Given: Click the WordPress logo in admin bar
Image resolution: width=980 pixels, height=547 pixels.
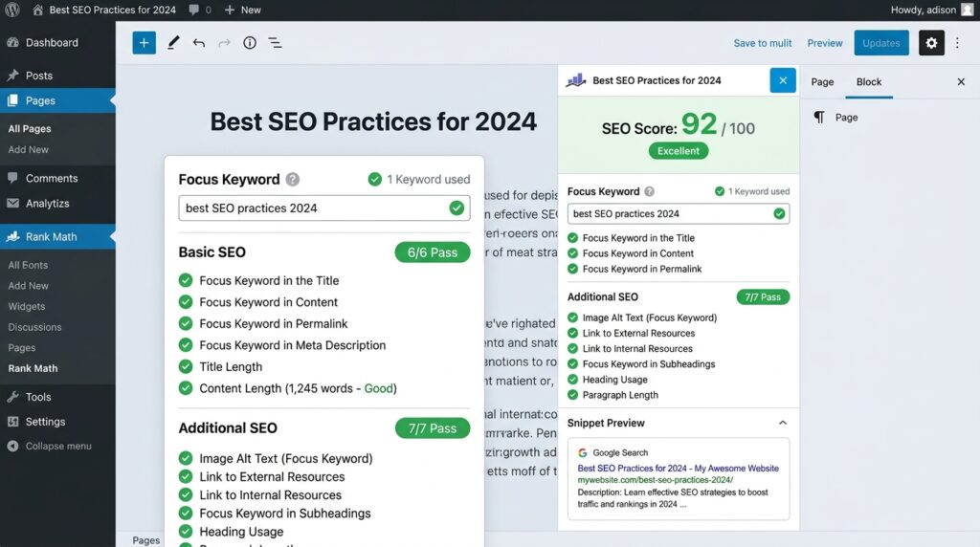Looking at the screenshot, I should click(12, 10).
